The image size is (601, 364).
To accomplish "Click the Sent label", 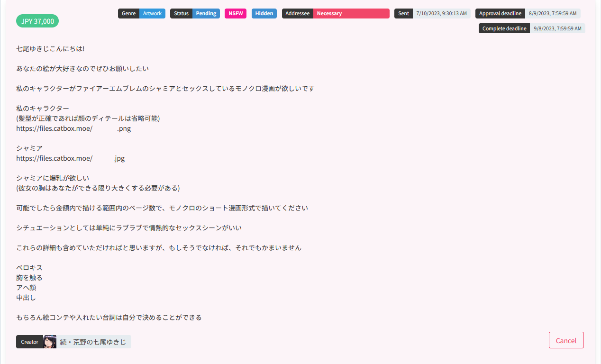I will (403, 13).
